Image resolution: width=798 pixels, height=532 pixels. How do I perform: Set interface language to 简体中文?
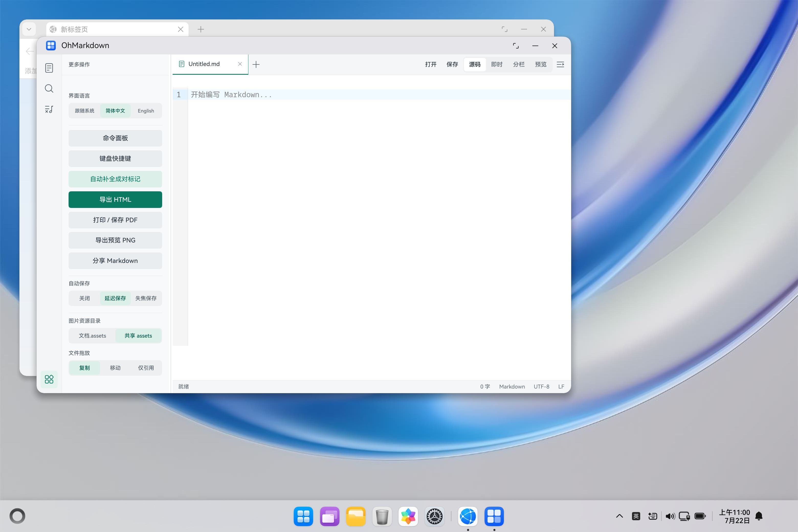pos(115,110)
